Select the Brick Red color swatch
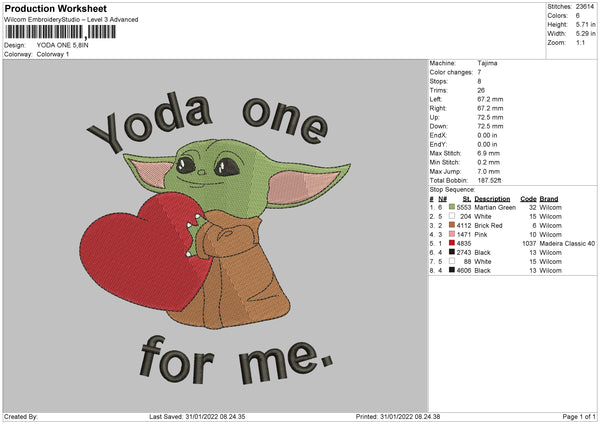This screenshot has height=424, width=600. [452, 225]
